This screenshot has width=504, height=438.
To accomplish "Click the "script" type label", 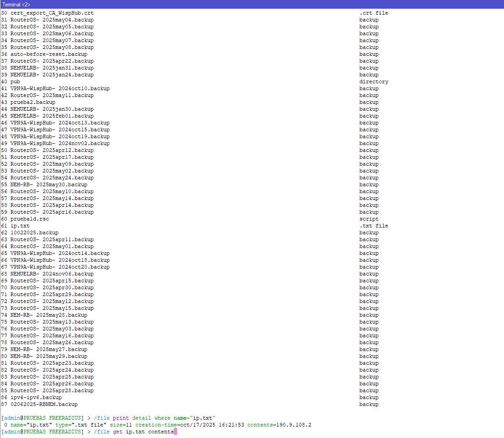I will coord(369,219).
